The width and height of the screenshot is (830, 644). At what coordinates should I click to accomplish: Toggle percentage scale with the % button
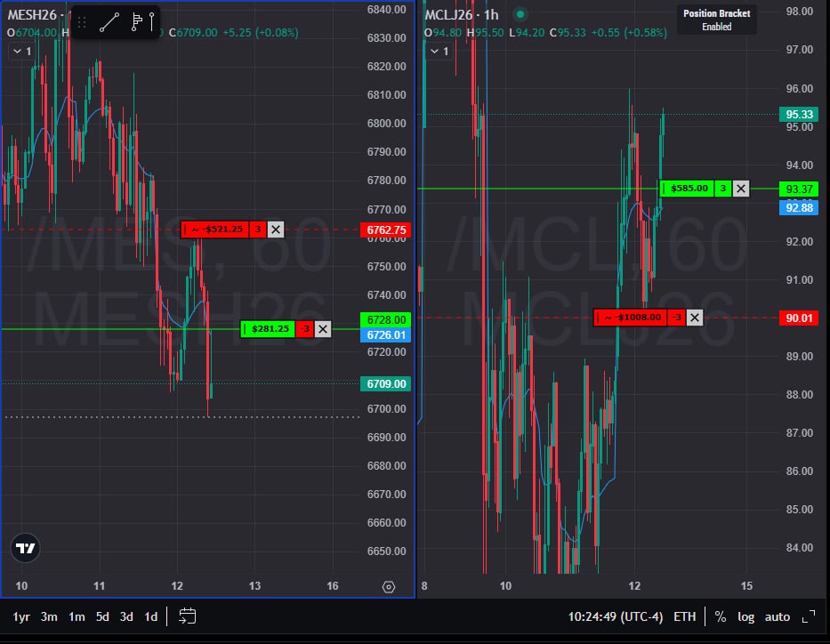click(721, 616)
